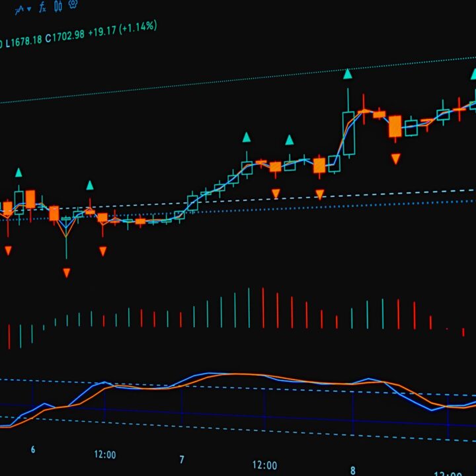The image size is (476, 476).
Task: Click the percent change (+1.14%)
Action: pos(138,26)
